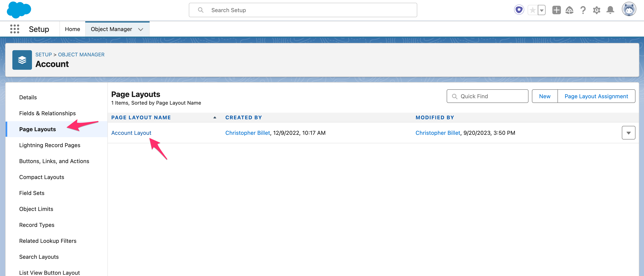Image resolution: width=644 pixels, height=276 pixels.
Task: Open the Object Manager tab chevron menu
Action: (x=141, y=29)
